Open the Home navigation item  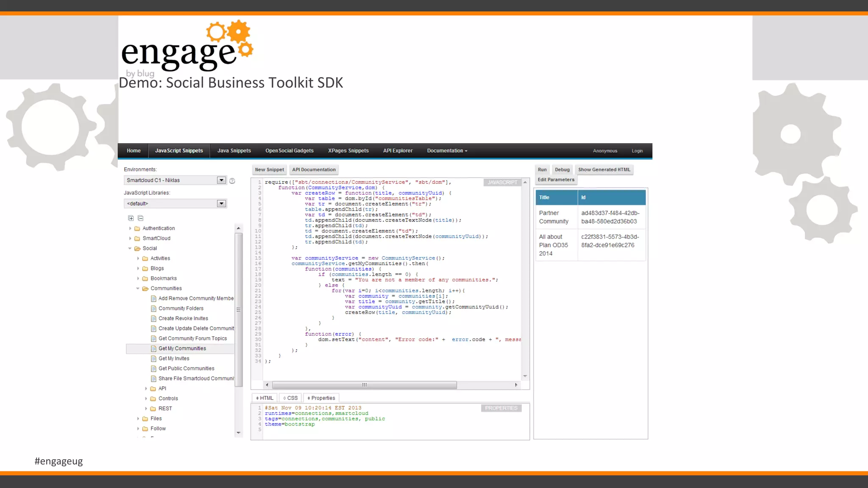pos(134,151)
